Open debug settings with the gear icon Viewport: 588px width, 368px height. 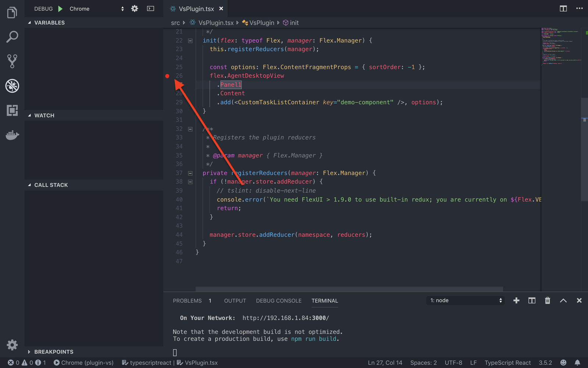135,8
